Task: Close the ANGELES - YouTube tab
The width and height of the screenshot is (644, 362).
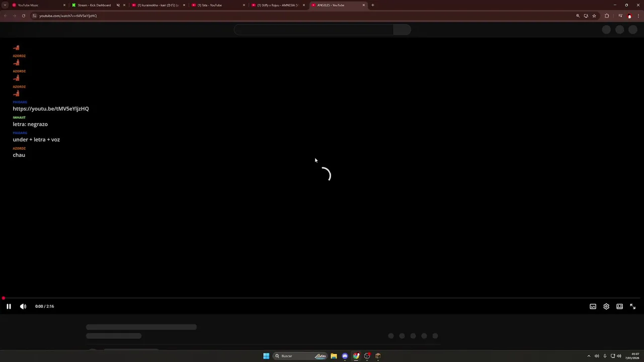Action: pos(364,5)
